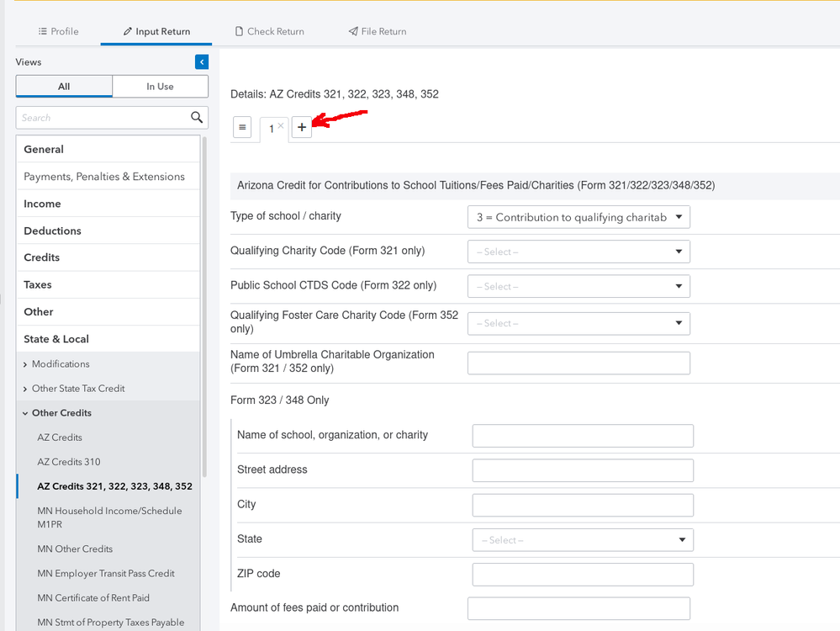Open the Check Return tab
Viewport: 840px width, 631px height.
click(269, 31)
